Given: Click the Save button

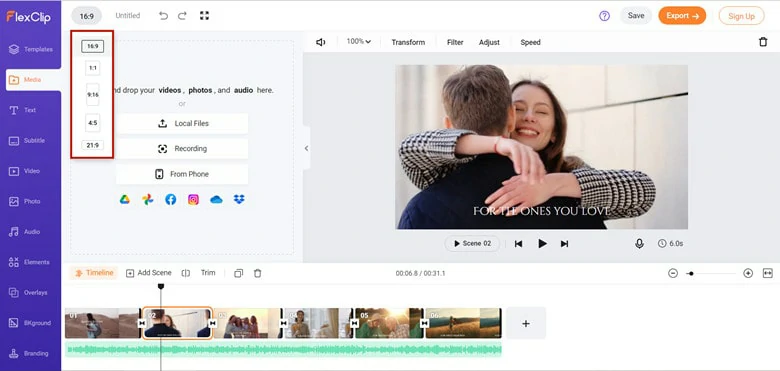Looking at the screenshot, I should (x=636, y=16).
